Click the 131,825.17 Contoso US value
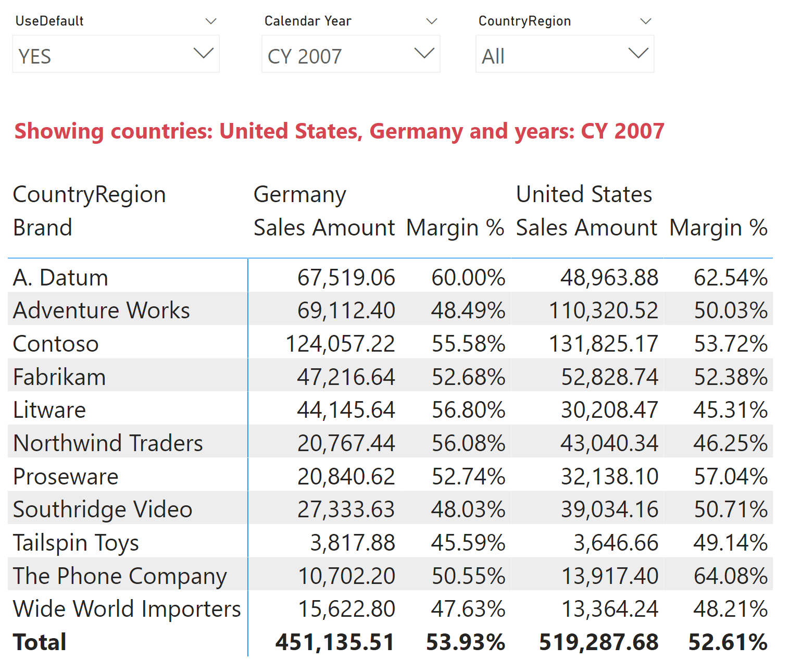Image resolution: width=789 pixels, height=672 pixels. [x=604, y=344]
